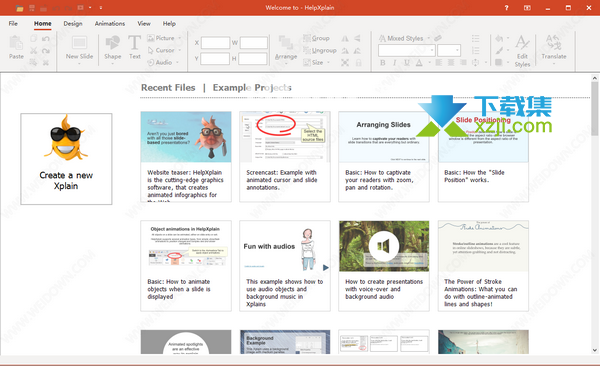600x366 pixels.
Task: Click the ribbon Undo arrow beside Copy
Action: [x=46, y=38]
